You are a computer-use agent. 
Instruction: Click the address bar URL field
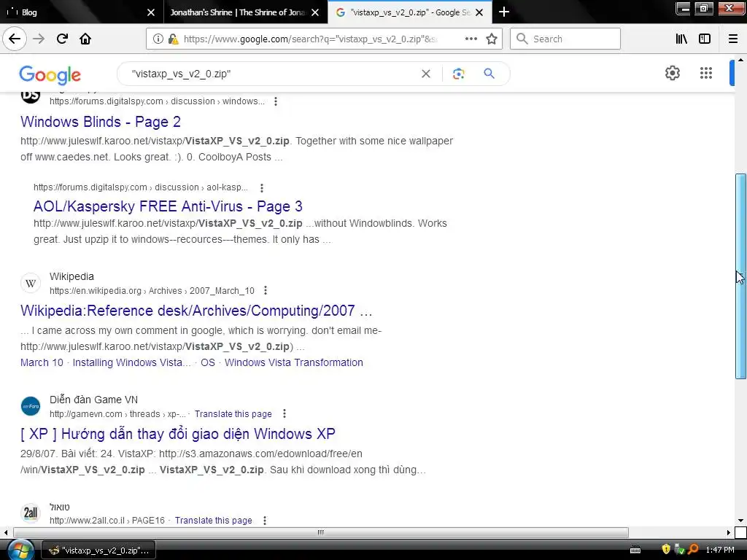click(x=309, y=39)
